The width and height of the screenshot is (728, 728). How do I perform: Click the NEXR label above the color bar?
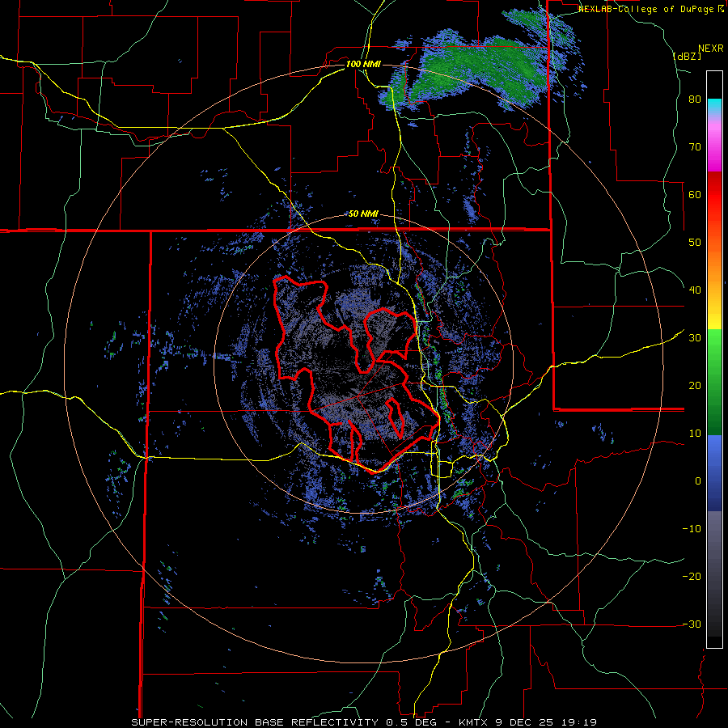711,49
